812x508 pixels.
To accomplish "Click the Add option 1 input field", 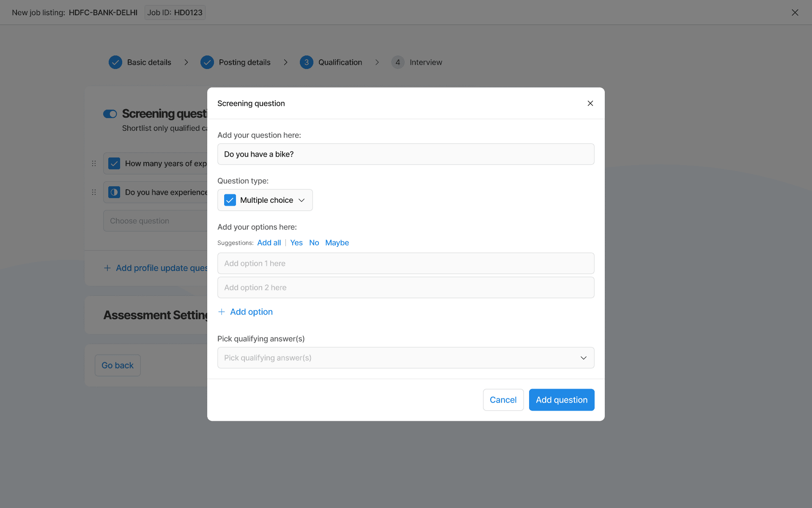I will pyautogui.click(x=406, y=263).
